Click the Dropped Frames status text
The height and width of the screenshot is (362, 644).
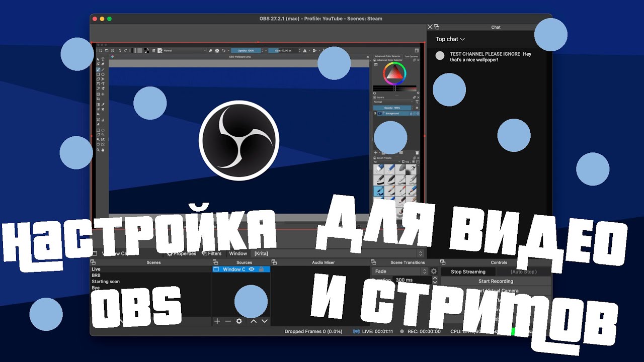313,331
